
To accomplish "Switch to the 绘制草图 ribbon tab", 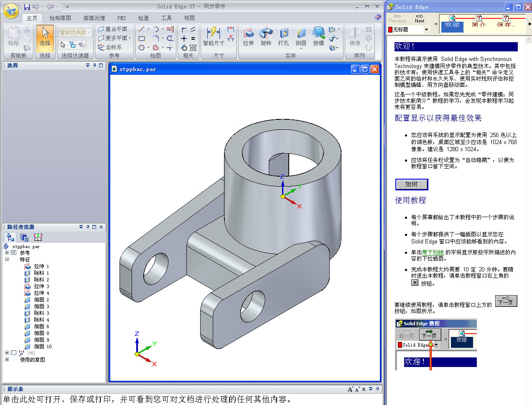I will tap(60, 18).
